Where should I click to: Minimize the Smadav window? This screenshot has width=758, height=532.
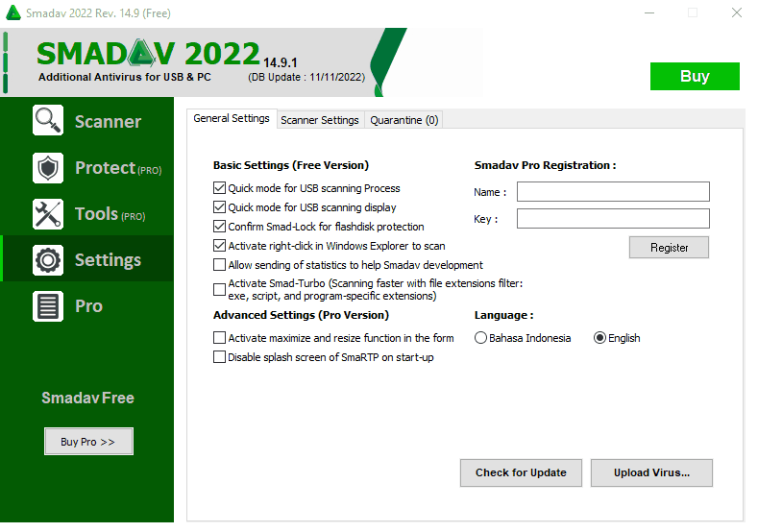click(649, 12)
